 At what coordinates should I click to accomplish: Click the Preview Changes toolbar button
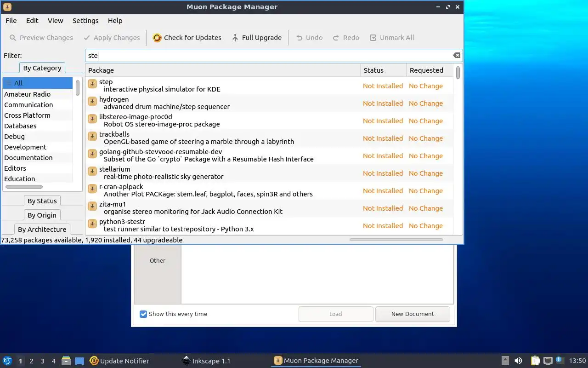pos(41,38)
